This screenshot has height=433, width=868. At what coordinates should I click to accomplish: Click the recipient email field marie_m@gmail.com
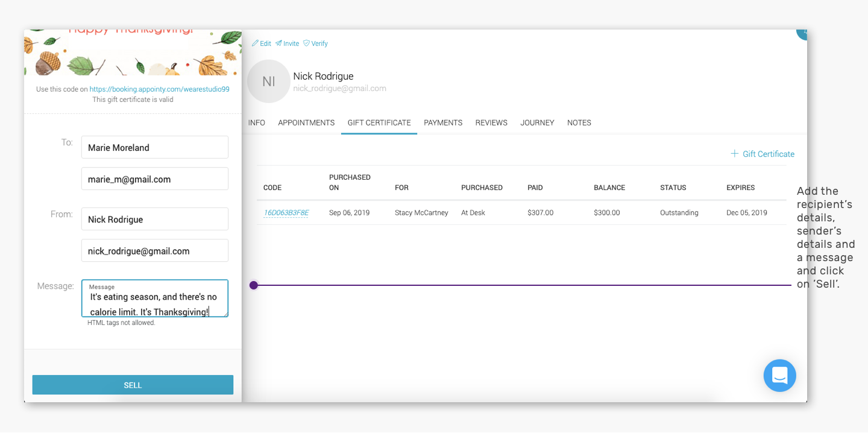pyautogui.click(x=155, y=179)
